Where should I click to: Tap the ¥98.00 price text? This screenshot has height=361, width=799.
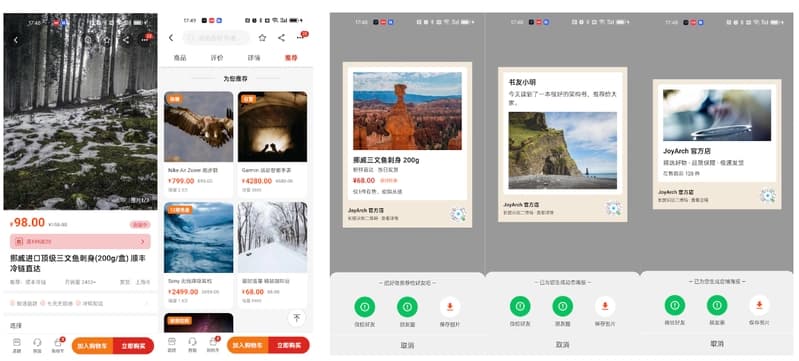pos(28,222)
